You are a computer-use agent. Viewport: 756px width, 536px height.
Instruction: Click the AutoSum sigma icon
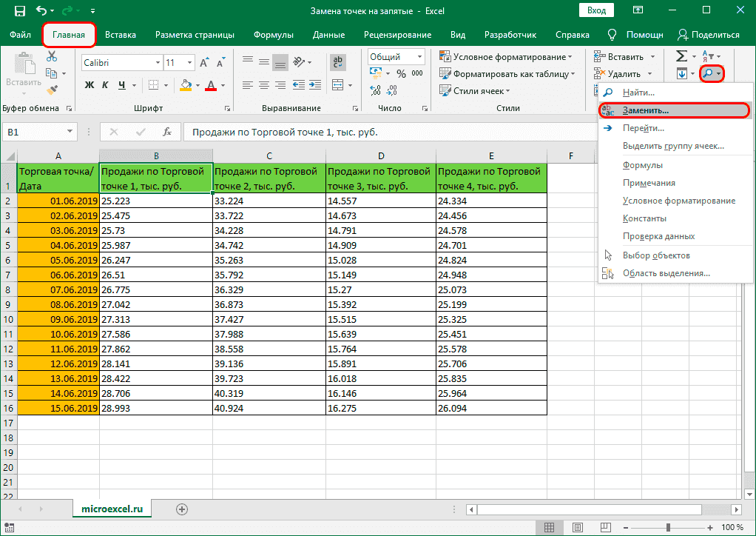[681, 57]
